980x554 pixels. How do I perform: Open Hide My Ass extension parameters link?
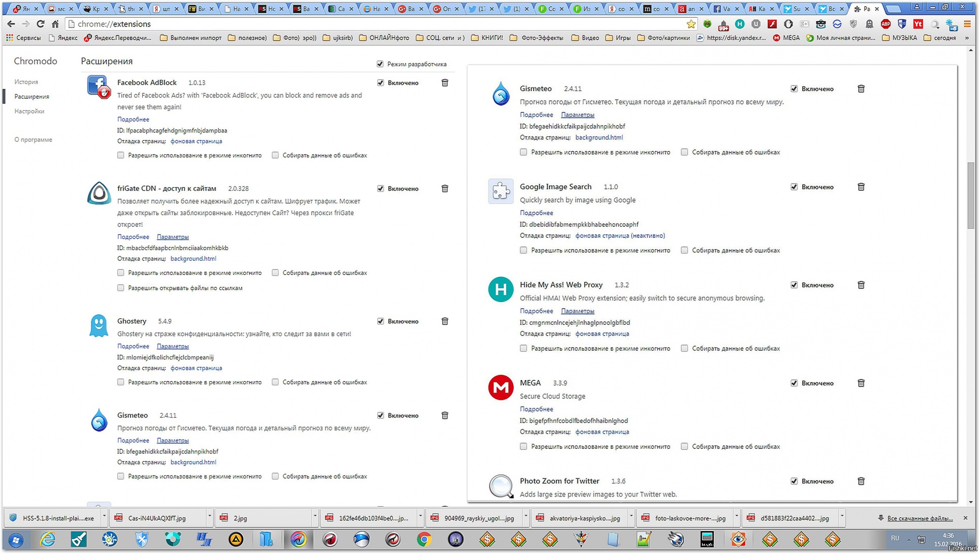[x=577, y=311]
